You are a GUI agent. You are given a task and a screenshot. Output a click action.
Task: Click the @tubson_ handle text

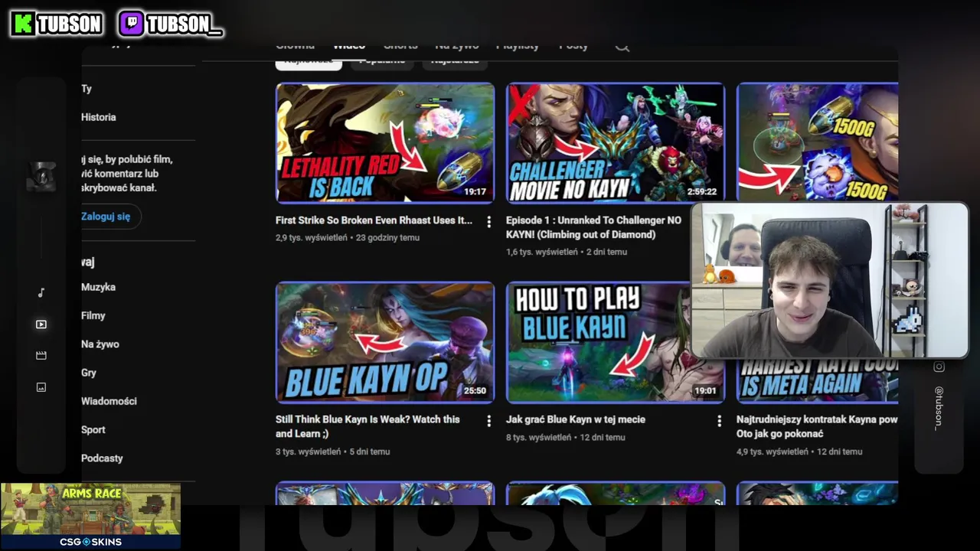[939, 408]
